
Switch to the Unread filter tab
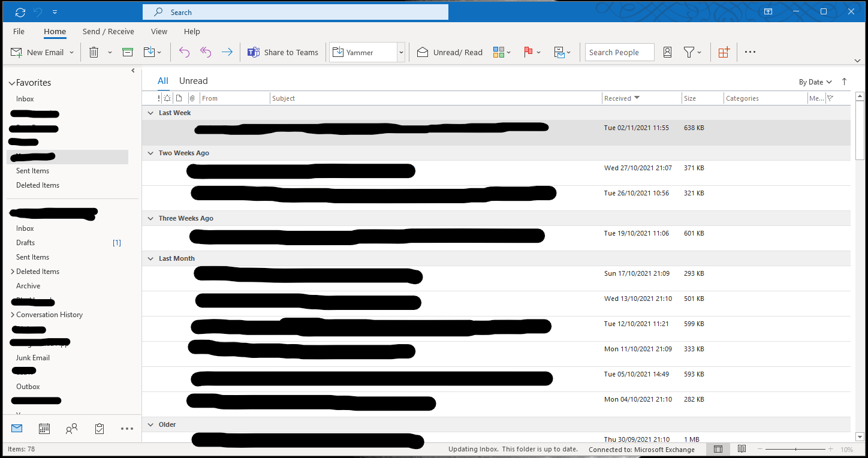(x=193, y=81)
